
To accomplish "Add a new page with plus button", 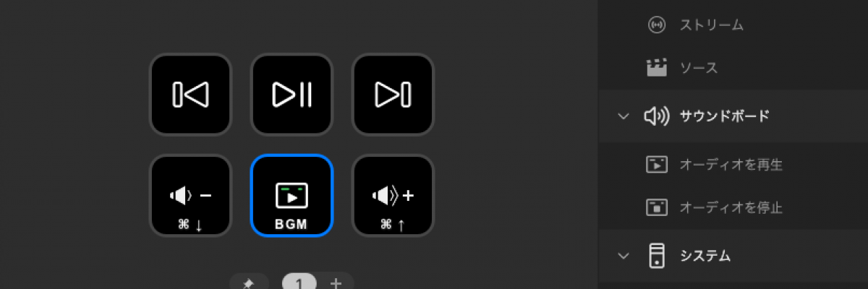I will (336, 283).
